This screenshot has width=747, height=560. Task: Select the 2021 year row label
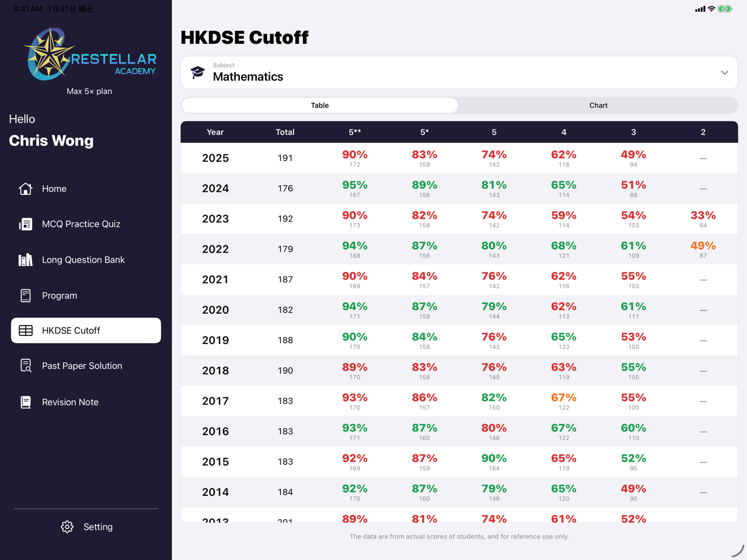tap(215, 279)
